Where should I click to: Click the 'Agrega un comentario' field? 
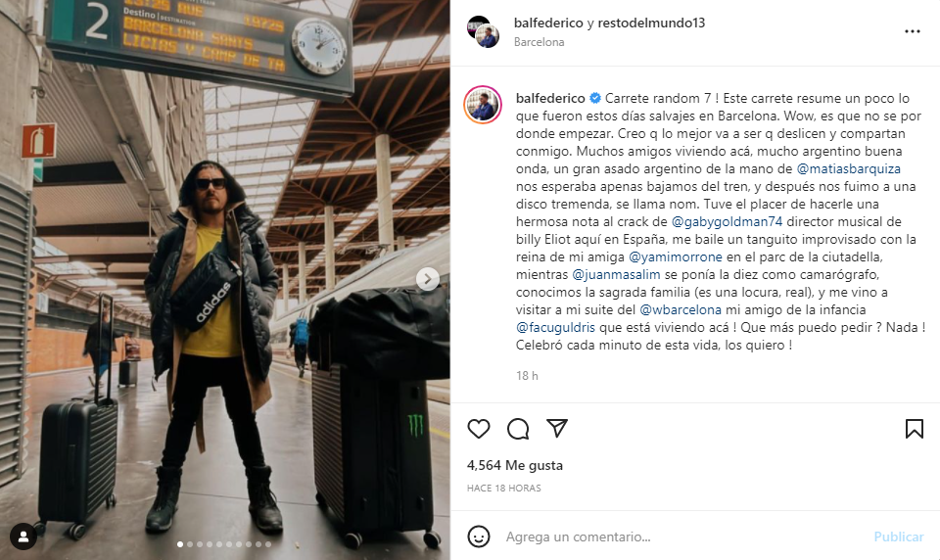click(685, 537)
